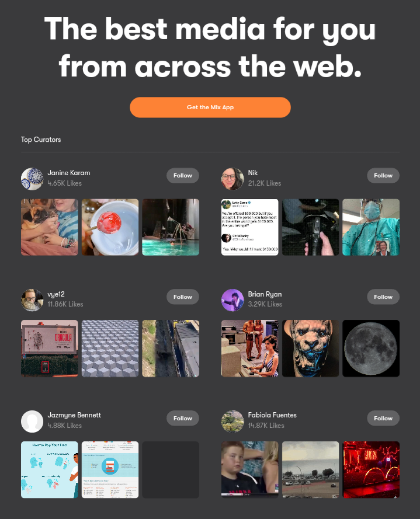Follow curator Fabiola Fuentes

coord(383,419)
